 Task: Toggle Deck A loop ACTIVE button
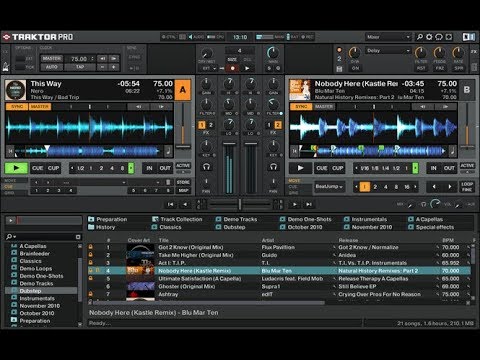tap(183, 166)
